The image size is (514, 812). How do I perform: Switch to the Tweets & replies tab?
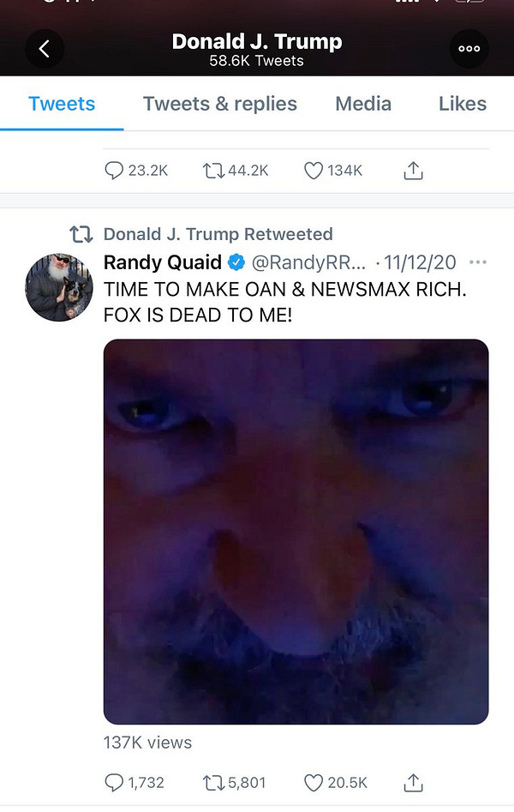coord(219,104)
